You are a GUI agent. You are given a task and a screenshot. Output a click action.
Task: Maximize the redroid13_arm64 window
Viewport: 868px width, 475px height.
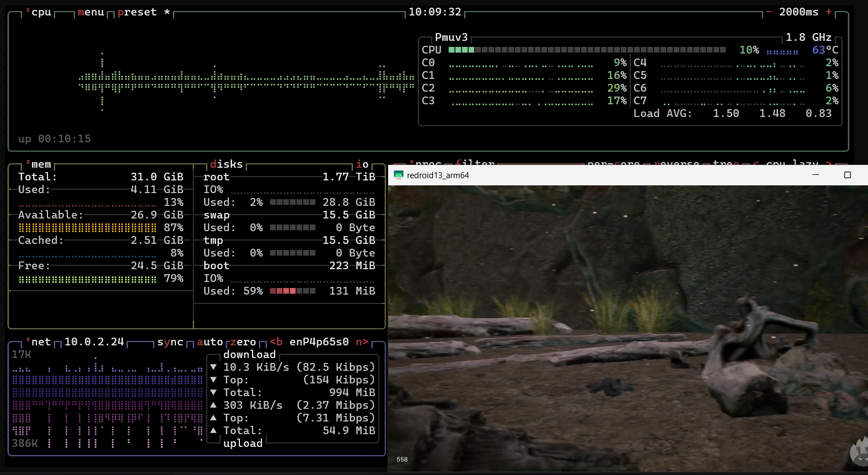848,175
